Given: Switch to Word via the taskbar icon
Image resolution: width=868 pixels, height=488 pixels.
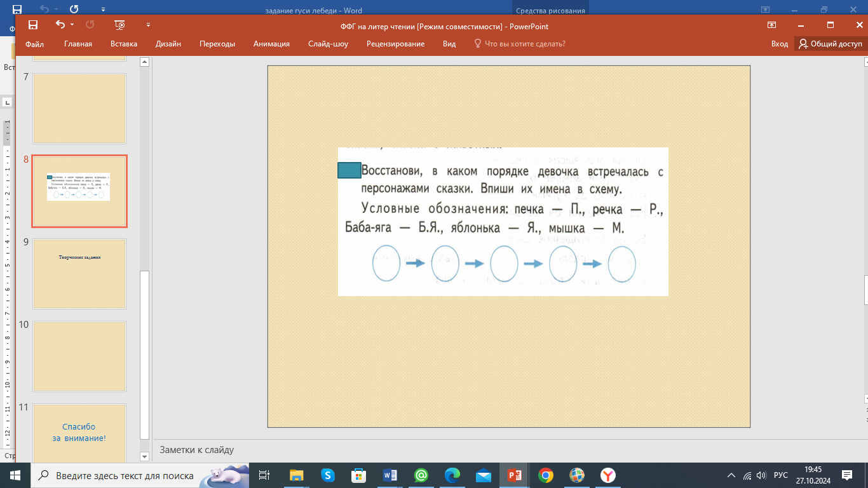Looking at the screenshot, I should (x=390, y=475).
